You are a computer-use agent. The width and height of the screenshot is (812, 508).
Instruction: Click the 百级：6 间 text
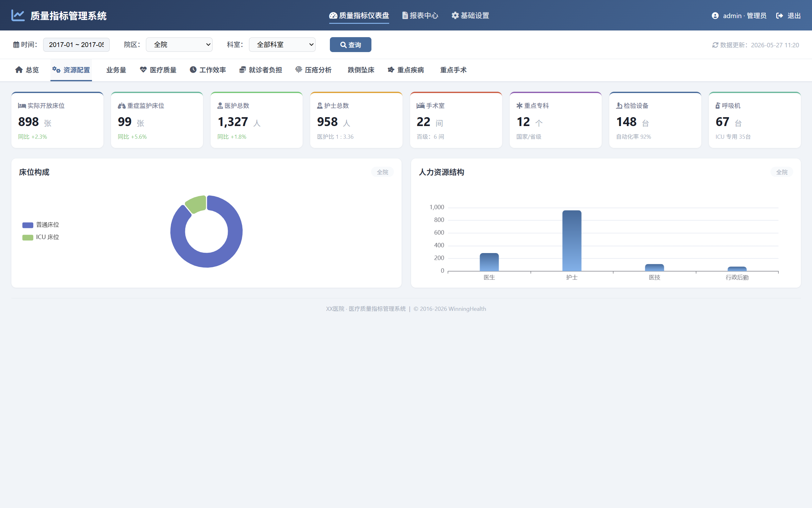click(x=430, y=137)
